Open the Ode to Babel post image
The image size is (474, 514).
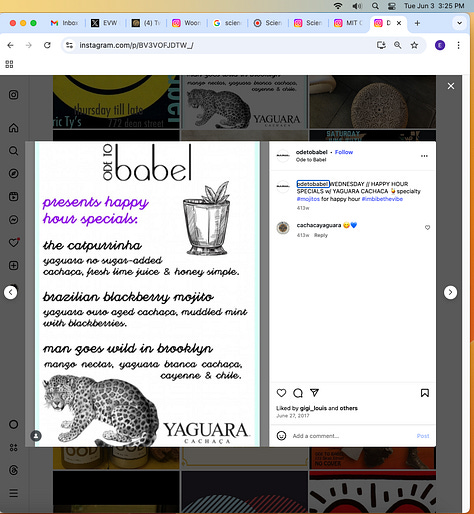click(x=147, y=294)
